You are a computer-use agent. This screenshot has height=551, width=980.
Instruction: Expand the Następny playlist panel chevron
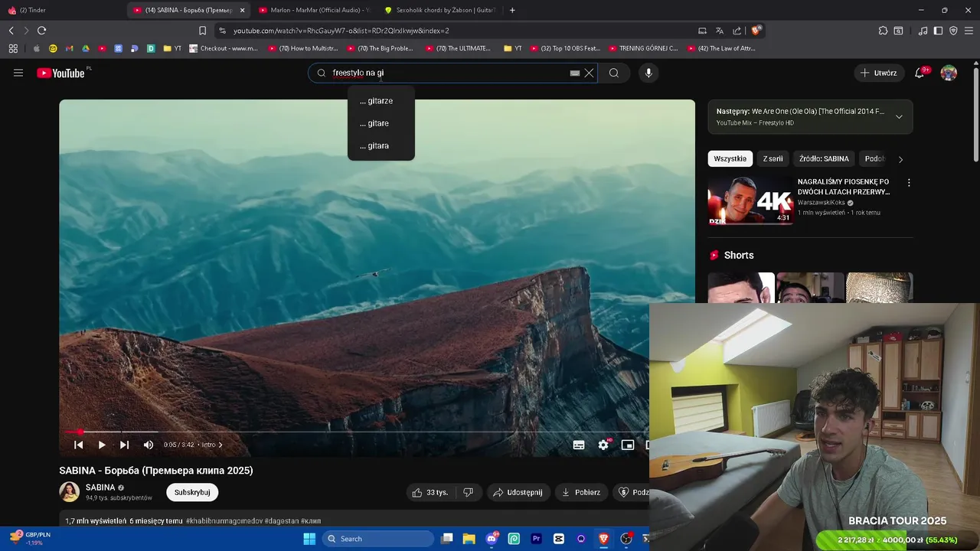tap(899, 117)
